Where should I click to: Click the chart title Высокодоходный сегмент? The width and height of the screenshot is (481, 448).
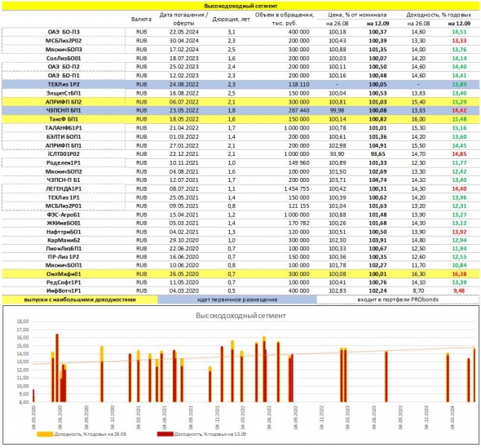pos(240,316)
